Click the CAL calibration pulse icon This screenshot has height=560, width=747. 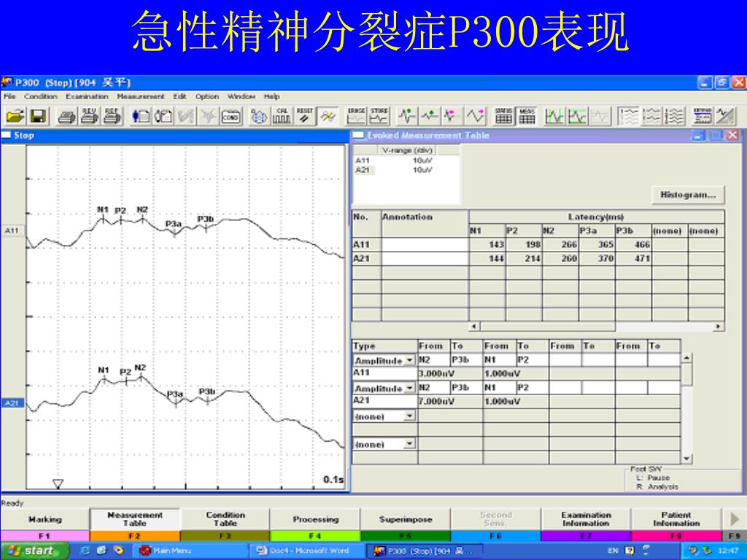pyautogui.click(x=282, y=116)
